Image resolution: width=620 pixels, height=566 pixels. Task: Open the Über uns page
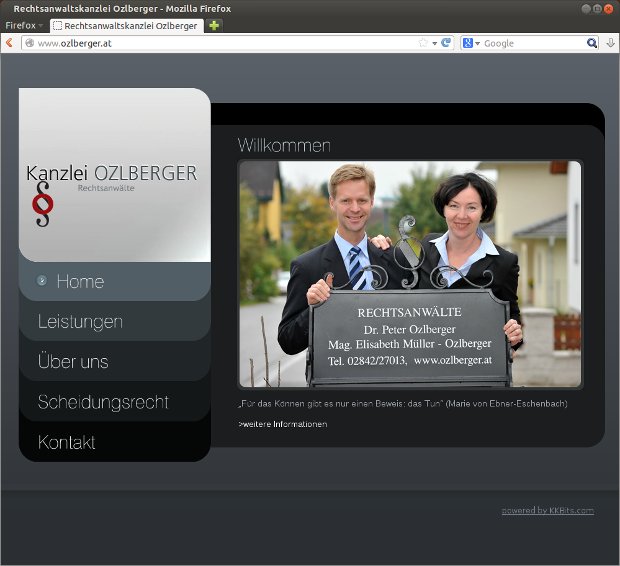point(115,362)
